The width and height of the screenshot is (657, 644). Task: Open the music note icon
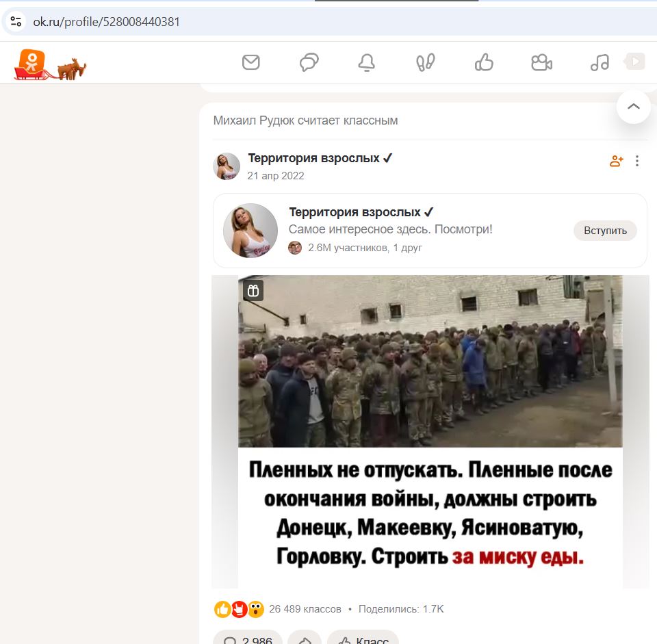coord(600,63)
